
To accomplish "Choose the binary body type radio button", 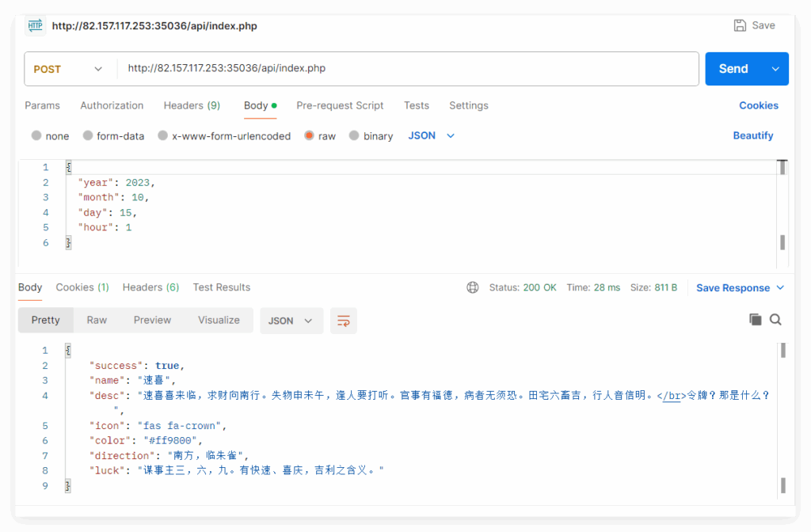I will (354, 135).
